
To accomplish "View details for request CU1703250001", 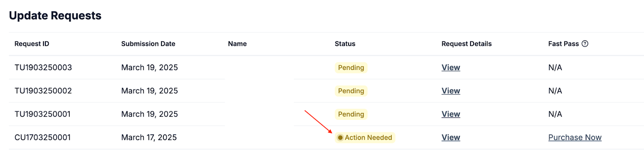I will pos(451,138).
